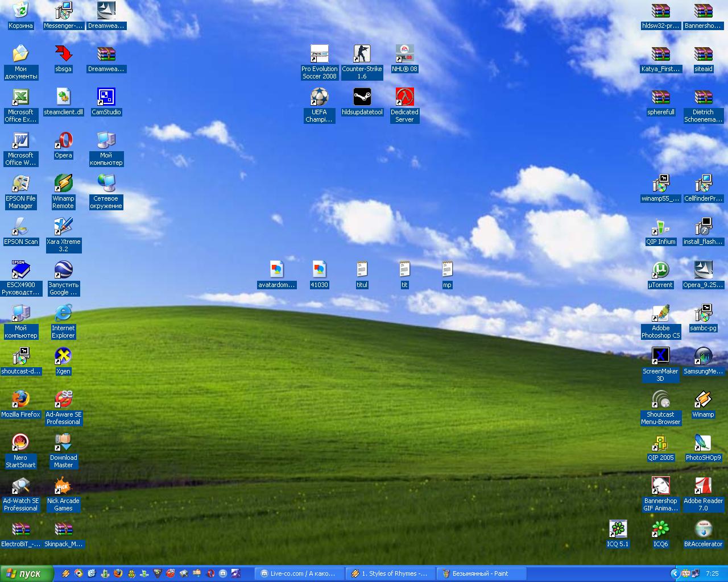The image size is (728, 582).
Task: Select the Adobe Photoshop CS shortcut
Action: click(x=660, y=314)
